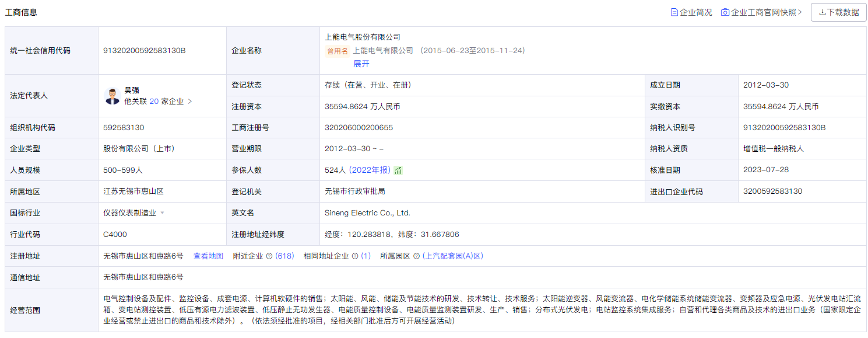Click chevron after 企业工商官网快照
The height and width of the screenshot is (338, 868).
click(x=799, y=12)
